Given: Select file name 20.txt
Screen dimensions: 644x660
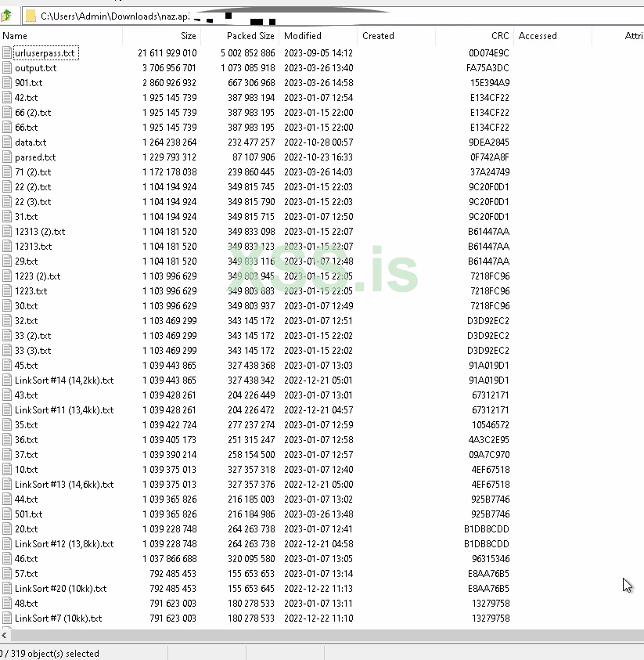Looking at the screenshot, I should click(x=26, y=529).
